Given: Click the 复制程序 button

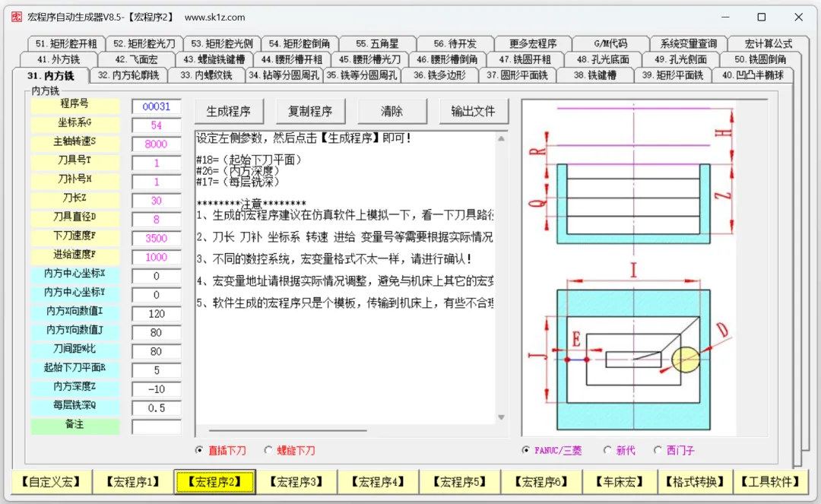Looking at the screenshot, I should tap(310, 111).
